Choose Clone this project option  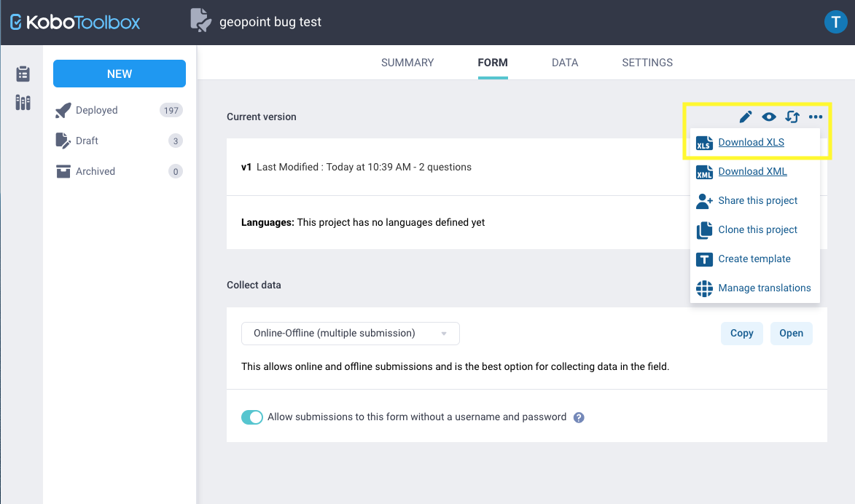coord(757,230)
